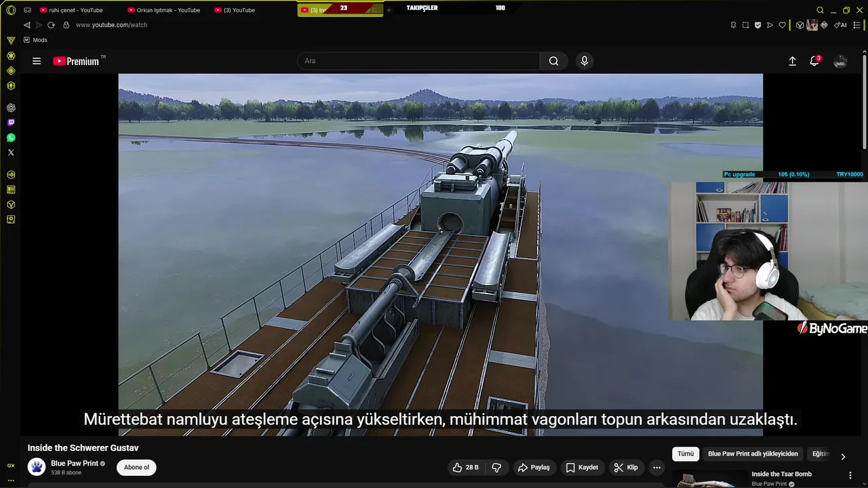Open the YouTube upload/create icon

(x=792, y=61)
